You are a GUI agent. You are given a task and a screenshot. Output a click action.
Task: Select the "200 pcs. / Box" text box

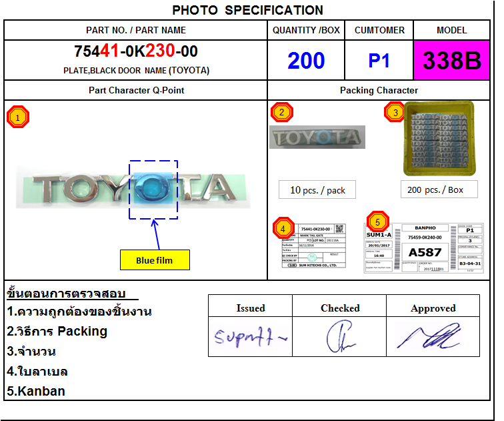tap(439, 189)
